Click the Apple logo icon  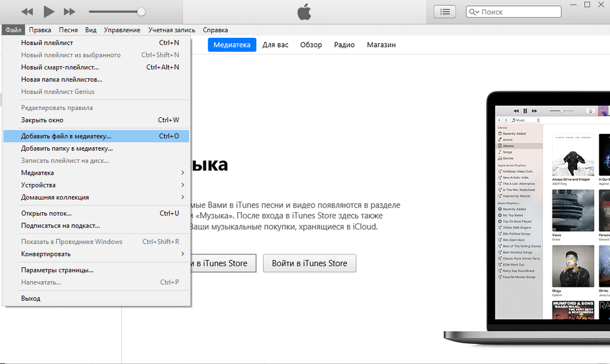pos(304,12)
